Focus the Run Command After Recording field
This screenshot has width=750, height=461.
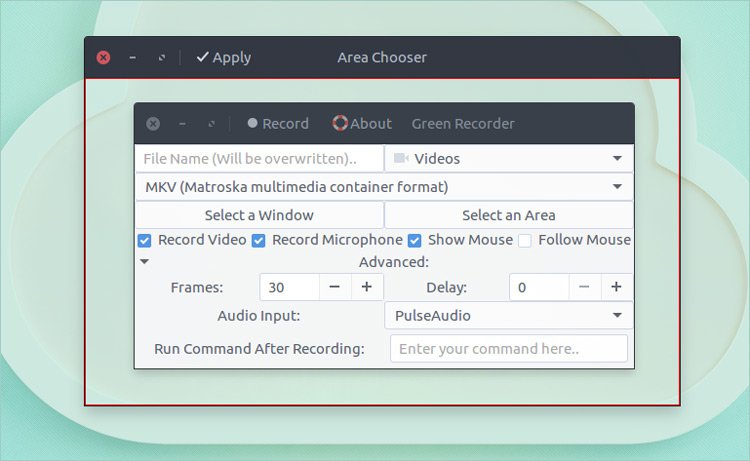tap(509, 349)
